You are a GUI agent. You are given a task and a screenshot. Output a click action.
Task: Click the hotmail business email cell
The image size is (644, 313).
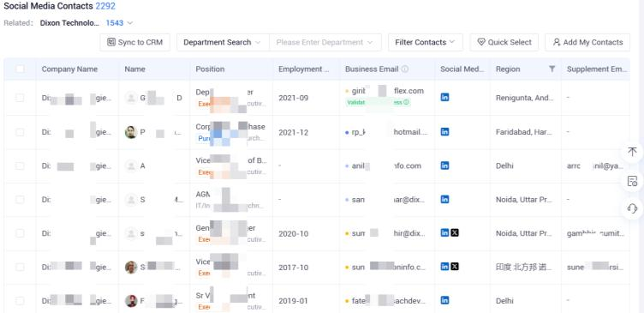click(387, 132)
